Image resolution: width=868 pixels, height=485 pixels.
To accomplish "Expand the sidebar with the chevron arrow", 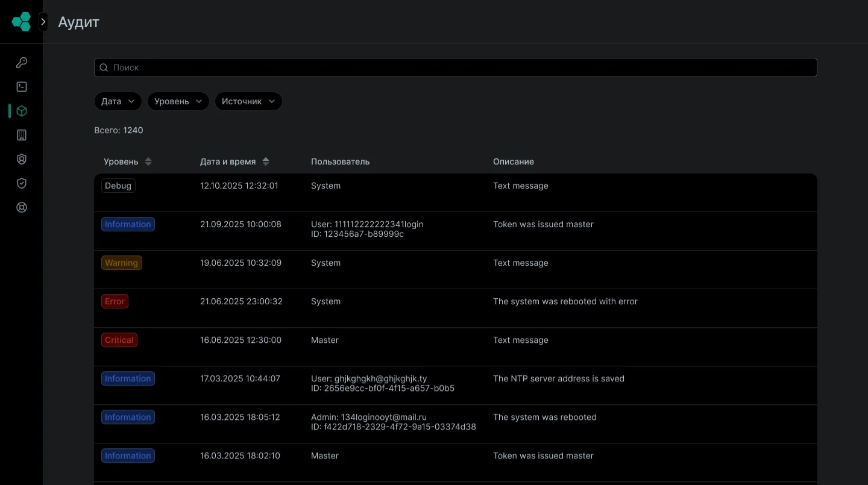I will tap(43, 22).
